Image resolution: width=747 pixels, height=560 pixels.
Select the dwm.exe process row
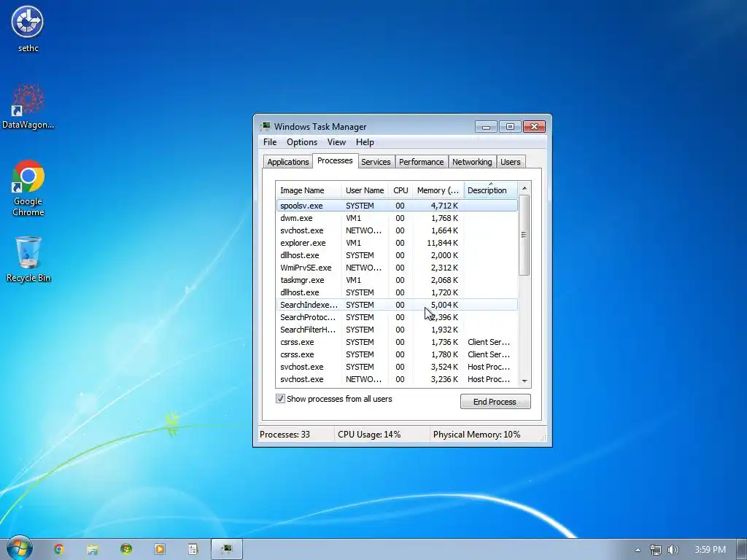397,218
